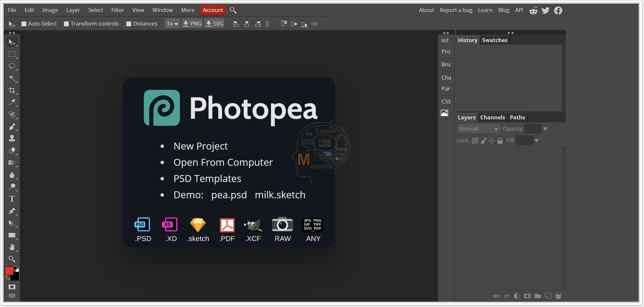Toggle Quick Mask mode icon
Viewport: 644px width, 307px height.
pos(12,287)
